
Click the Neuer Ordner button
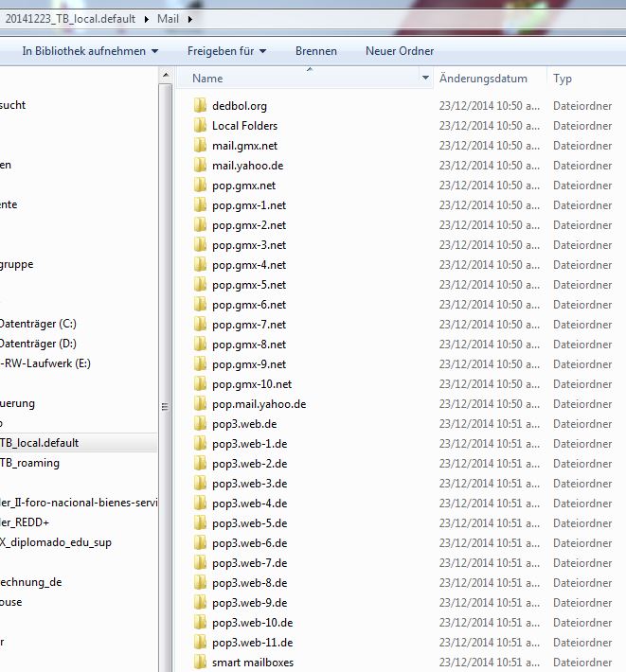[400, 51]
